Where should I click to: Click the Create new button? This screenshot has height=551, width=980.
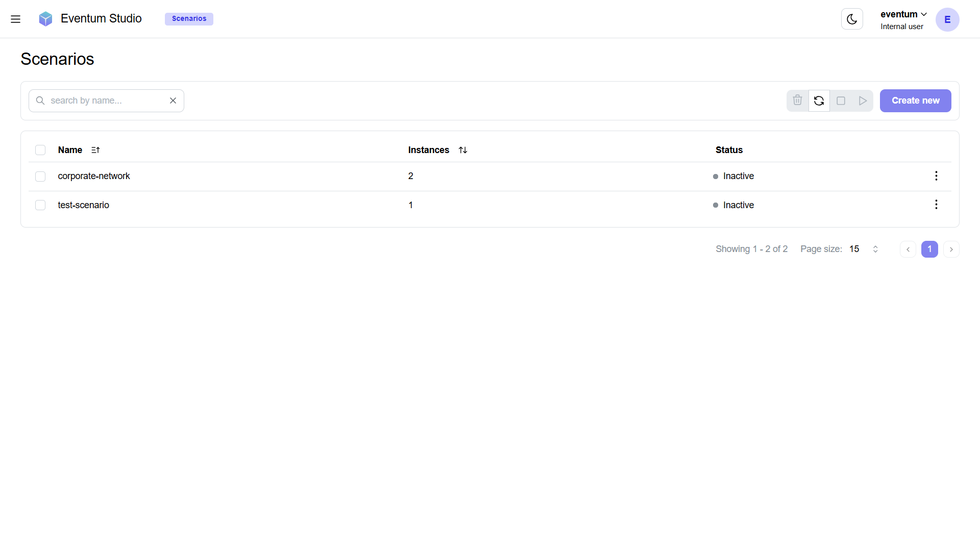(x=915, y=101)
